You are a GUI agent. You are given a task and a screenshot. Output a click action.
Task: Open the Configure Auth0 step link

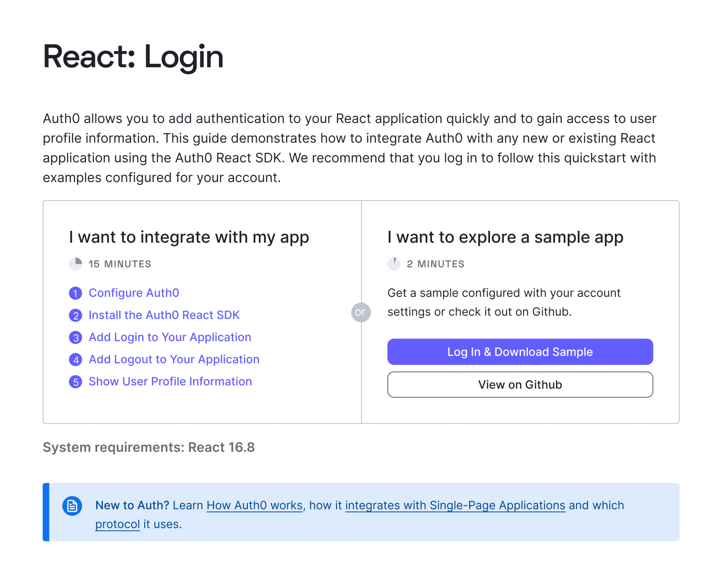(134, 293)
